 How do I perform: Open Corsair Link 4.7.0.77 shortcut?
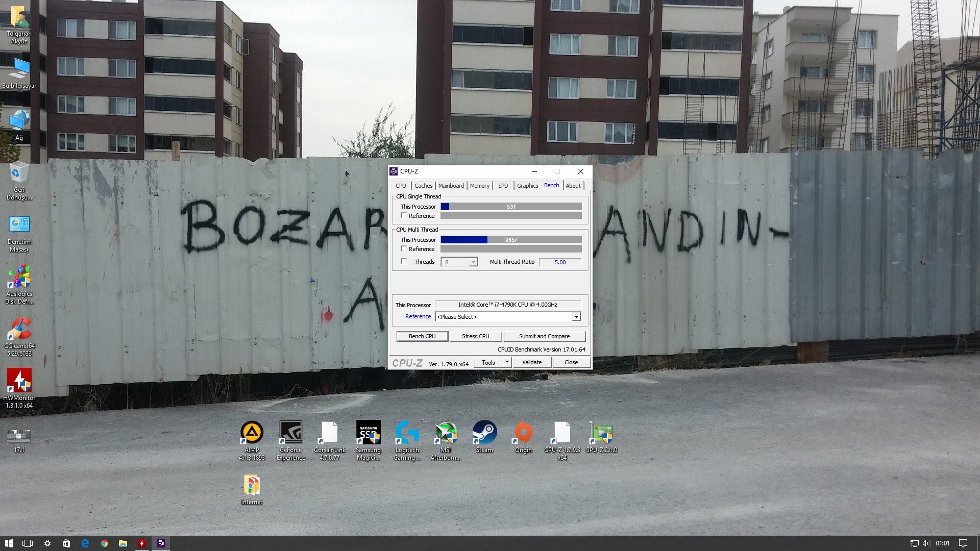coord(329,441)
